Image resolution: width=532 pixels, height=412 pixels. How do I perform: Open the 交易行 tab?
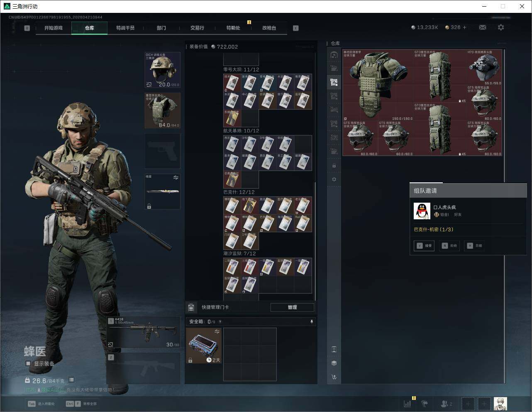point(197,28)
